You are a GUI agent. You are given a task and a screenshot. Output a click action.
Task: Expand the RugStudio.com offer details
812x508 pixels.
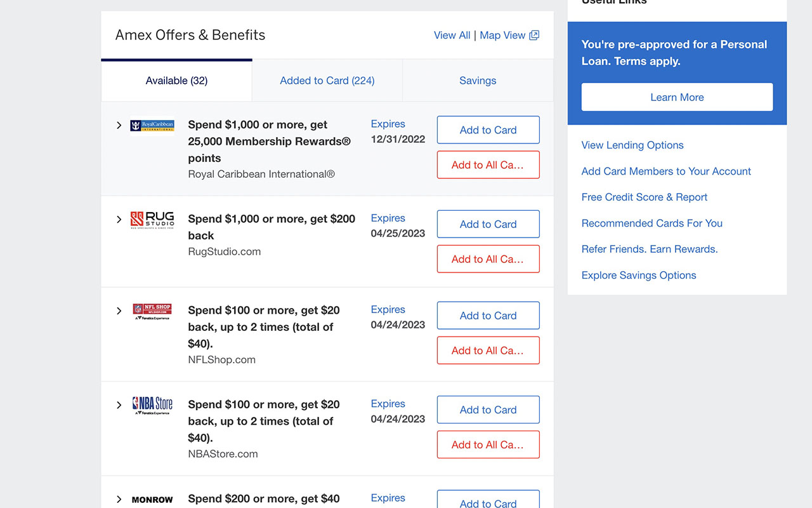coord(119,220)
